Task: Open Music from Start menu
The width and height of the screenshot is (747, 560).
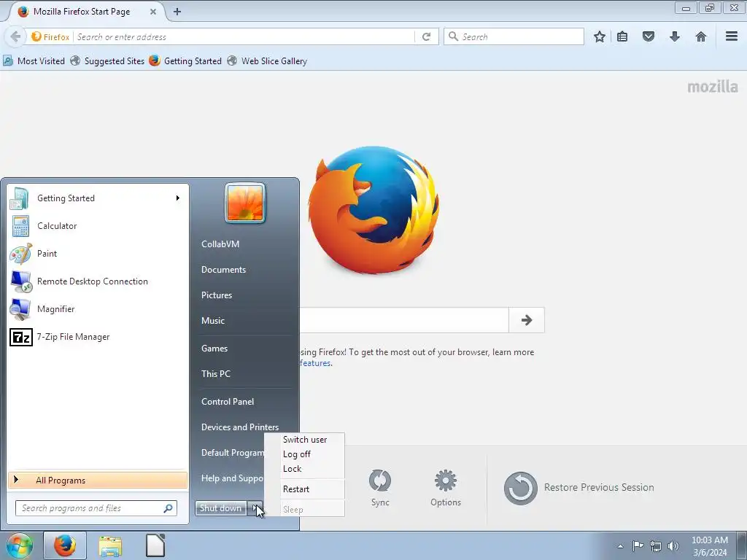Action: pos(213,321)
